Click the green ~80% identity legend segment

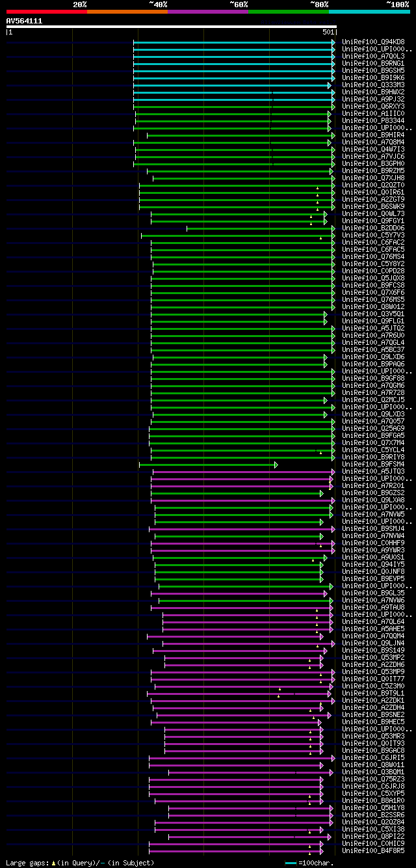tap(289, 12)
